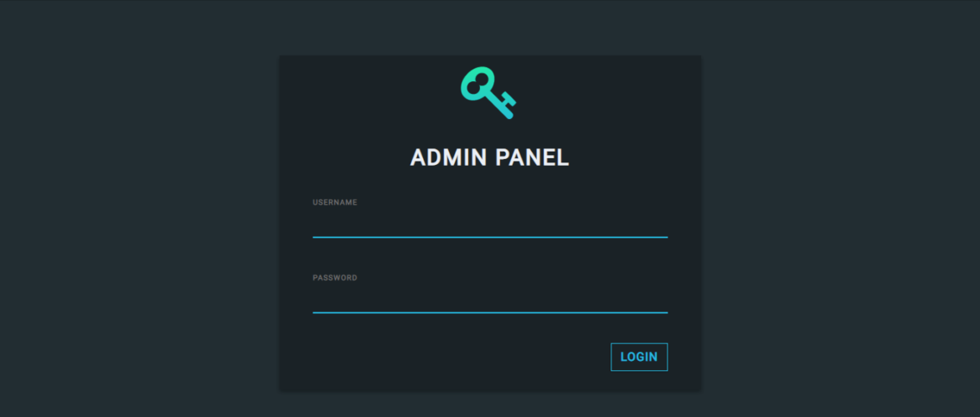The image size is (980, 417).
Task: Focus the Username input field
Action: (x=490, y=224)
